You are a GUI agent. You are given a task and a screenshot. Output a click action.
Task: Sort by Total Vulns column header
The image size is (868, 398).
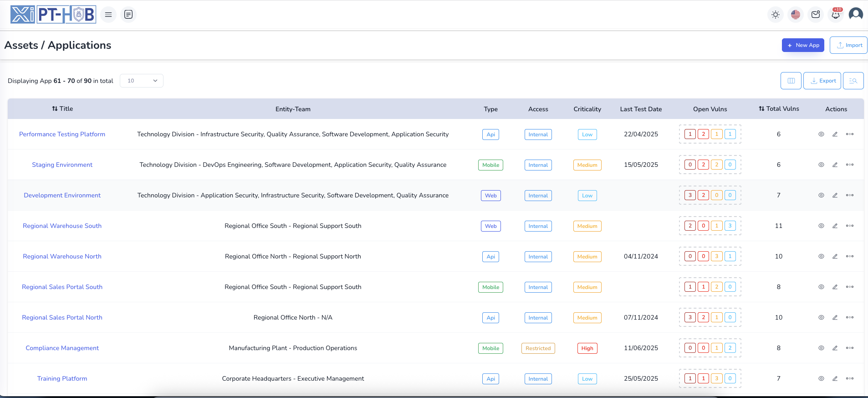click(779, 109)
